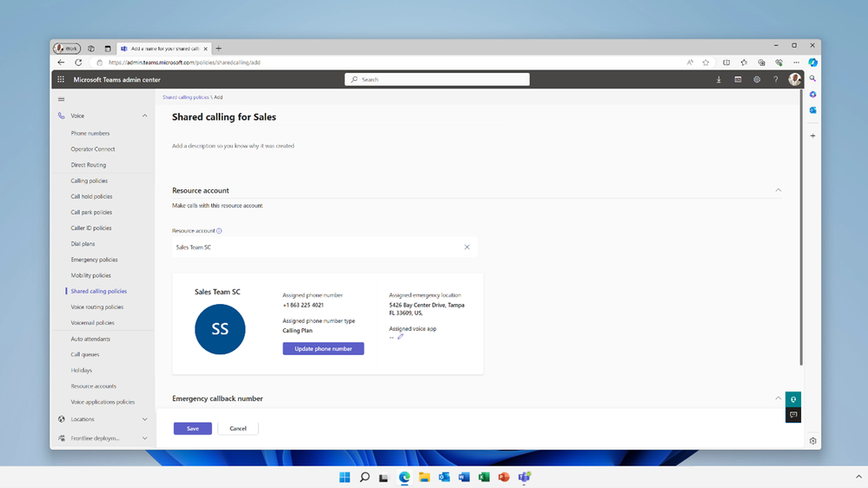
Task: Go back via Shared calling policies breadcrumb
Action: [x=186, y=97]
